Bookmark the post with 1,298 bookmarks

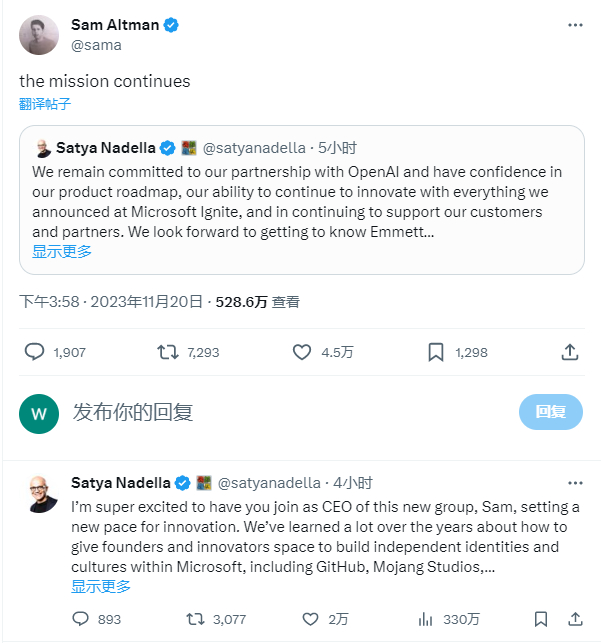[436, 352]
